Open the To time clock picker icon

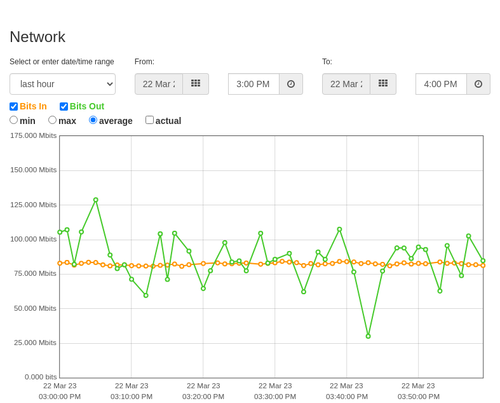tap(478, 84)
